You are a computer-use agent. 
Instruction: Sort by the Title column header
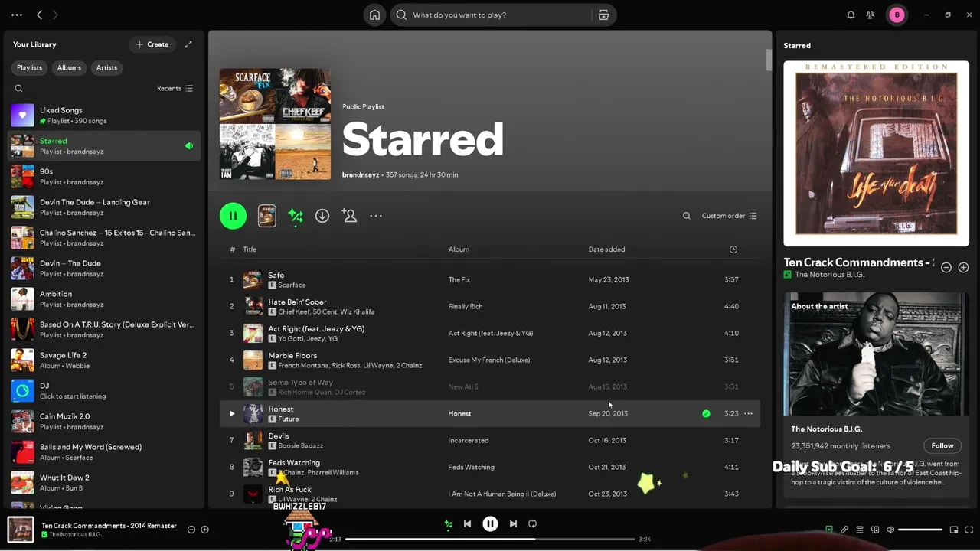[250, 249]
